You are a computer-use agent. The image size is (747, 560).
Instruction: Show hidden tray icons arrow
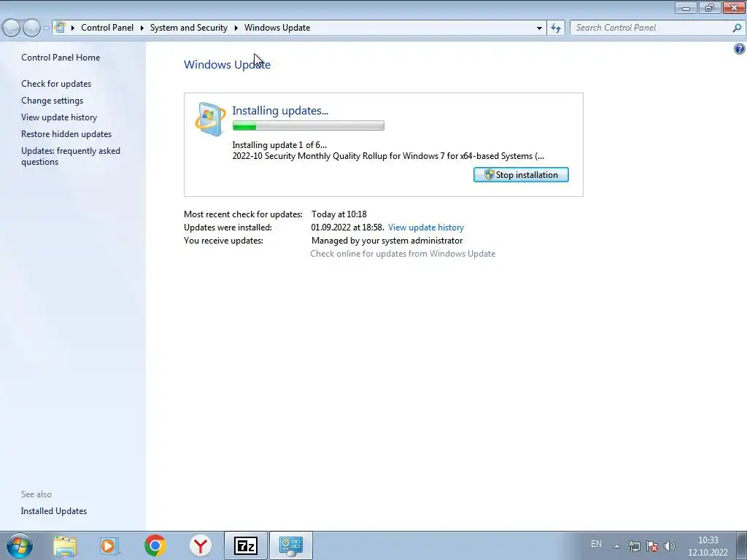[616, 546]
